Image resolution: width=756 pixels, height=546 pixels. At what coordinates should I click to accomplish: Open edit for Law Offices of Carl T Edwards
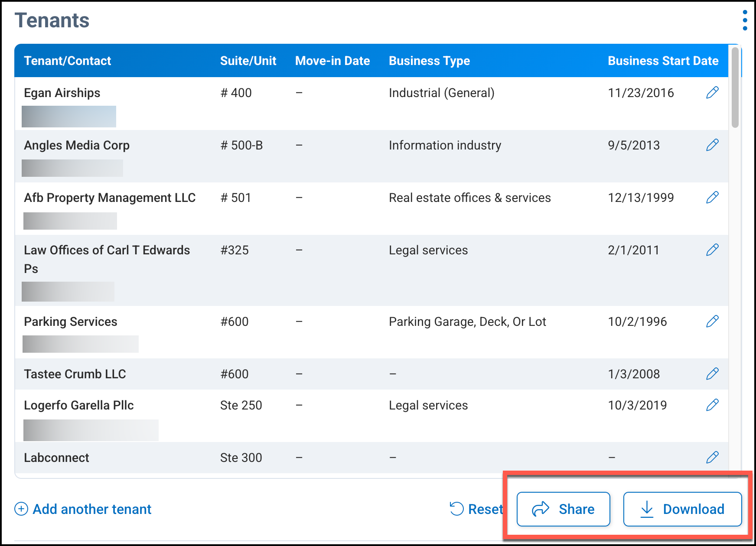[x=712, y=250]
